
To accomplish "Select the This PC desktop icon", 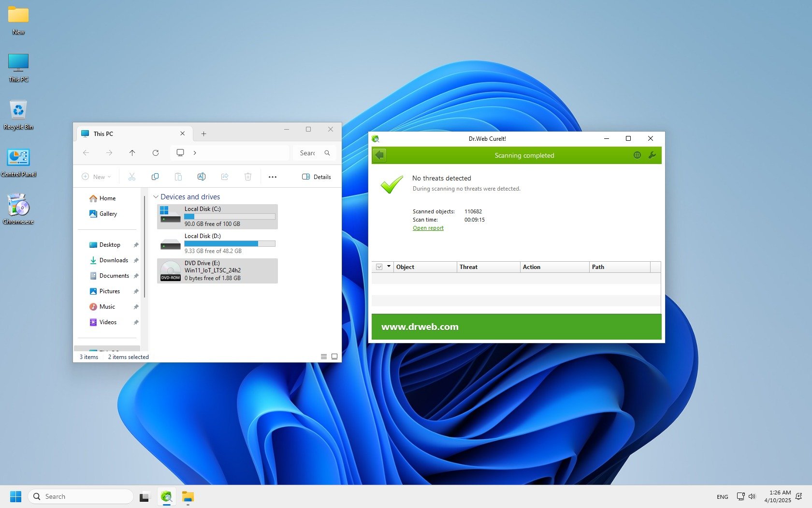I will 18,68.
